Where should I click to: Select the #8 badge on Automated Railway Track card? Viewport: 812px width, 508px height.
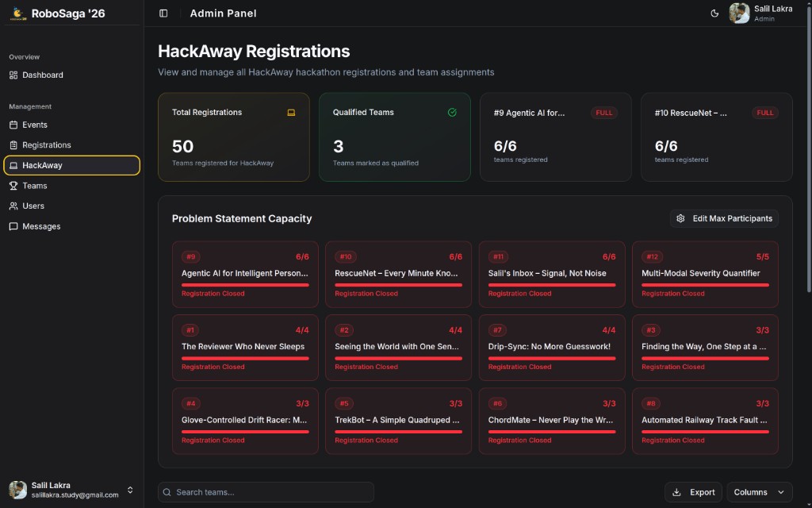pos(651,404)
